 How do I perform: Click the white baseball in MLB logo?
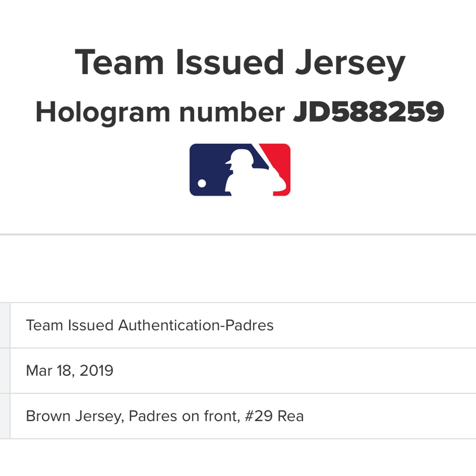pyautogui.click(x=202, y=183)
